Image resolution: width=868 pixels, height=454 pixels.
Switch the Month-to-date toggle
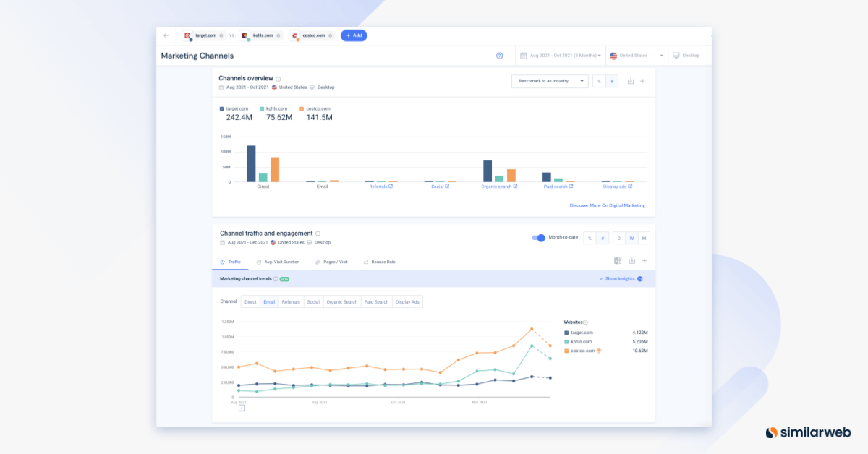[x=538, y=238]
